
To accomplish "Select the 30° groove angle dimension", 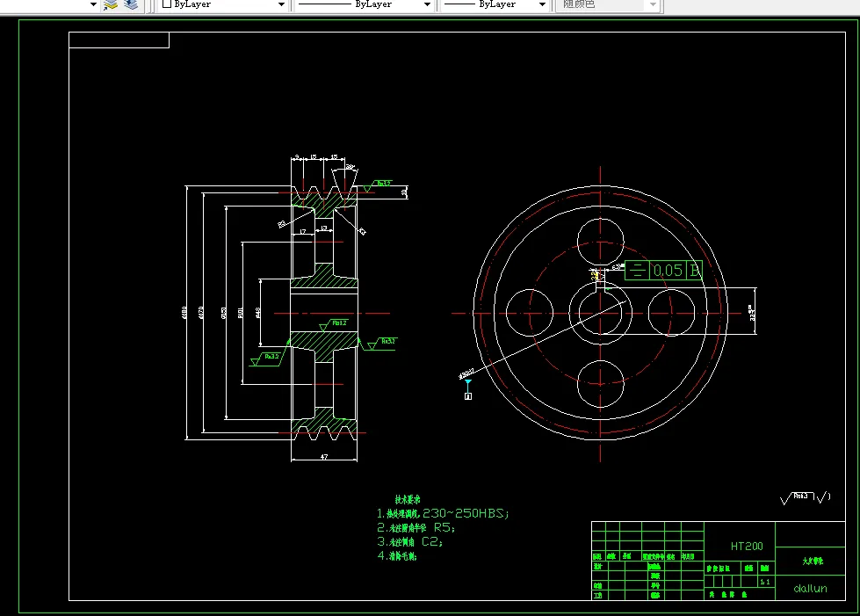I will [x=350, y=167].
